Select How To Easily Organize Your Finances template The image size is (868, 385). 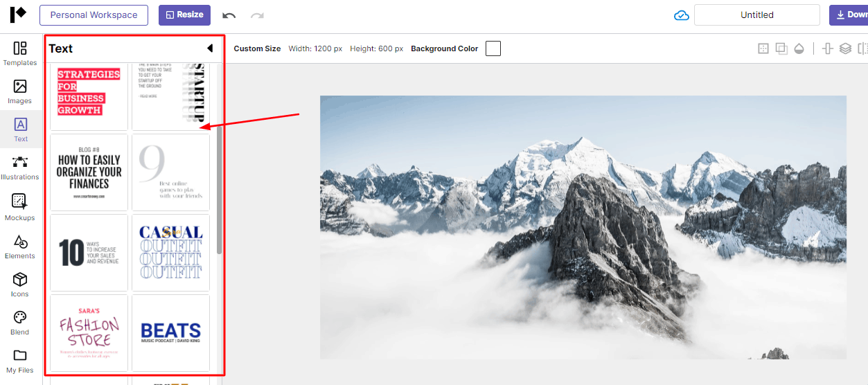(89, 172)
